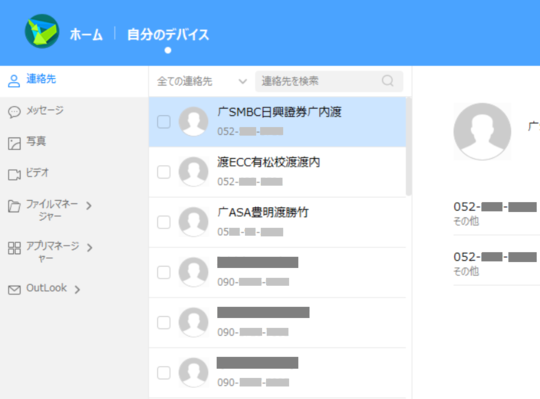Check the third 090 contact checkbox

pos(164,373)
